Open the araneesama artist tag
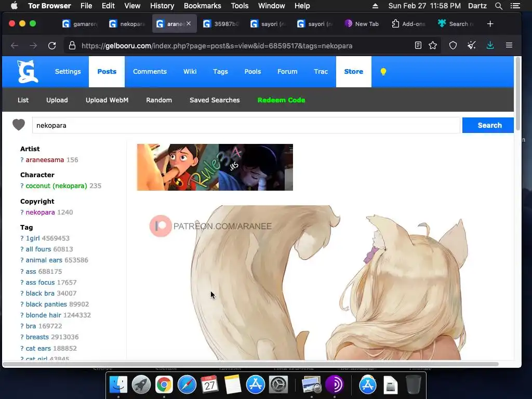This screenshot has height=399, width=532. pos(45,160)
